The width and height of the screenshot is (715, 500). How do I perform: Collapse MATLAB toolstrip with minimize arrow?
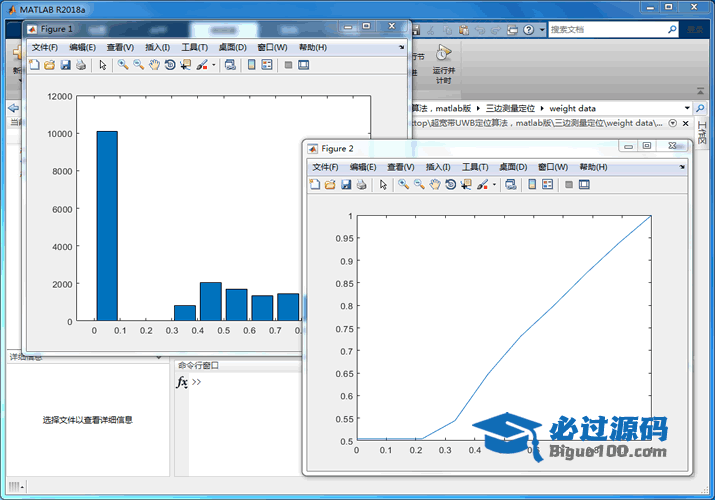(700, 91)
